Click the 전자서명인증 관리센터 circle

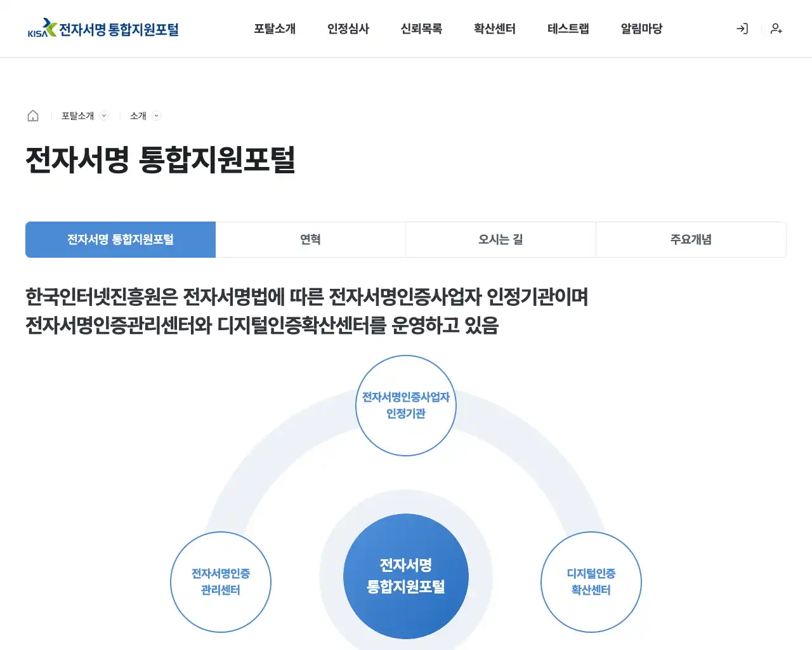click(221, 582)
